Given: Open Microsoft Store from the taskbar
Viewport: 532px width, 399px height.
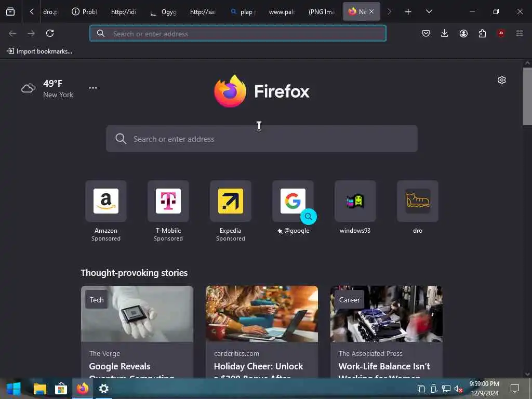Looking at the screenshot, I should pyautogui.click(x=61, y=389).
